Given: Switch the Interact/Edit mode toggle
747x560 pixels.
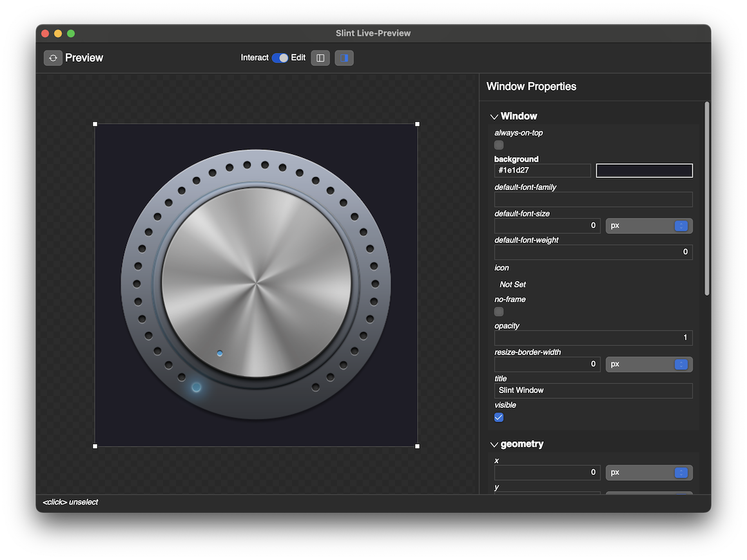Looking at the screenshot, I should [280, 58].
